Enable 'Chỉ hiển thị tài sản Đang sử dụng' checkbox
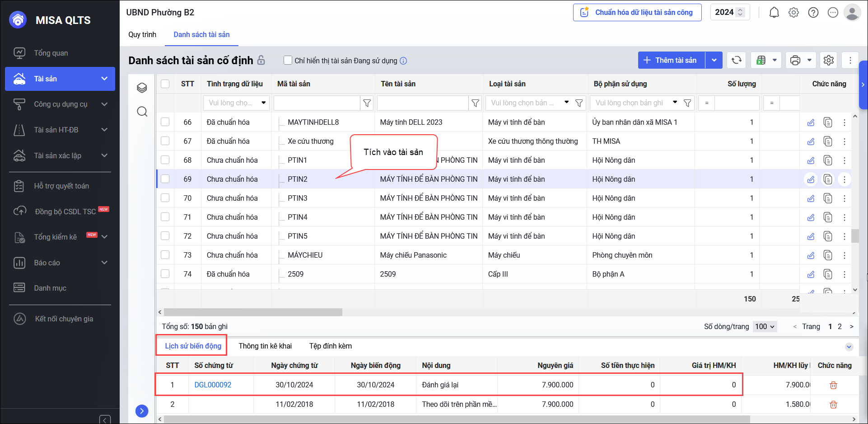The image size is (868, 424). pyautogui.click(x=288, y=60)
